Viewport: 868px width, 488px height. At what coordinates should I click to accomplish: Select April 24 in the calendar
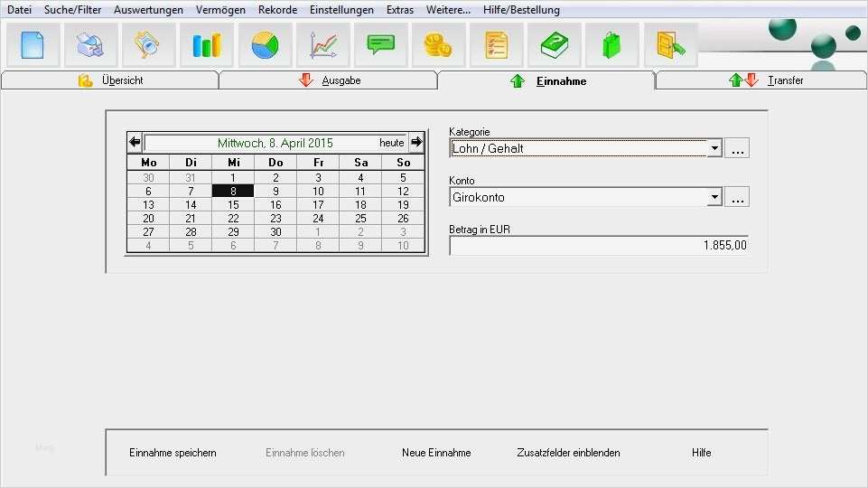point(318,218)
